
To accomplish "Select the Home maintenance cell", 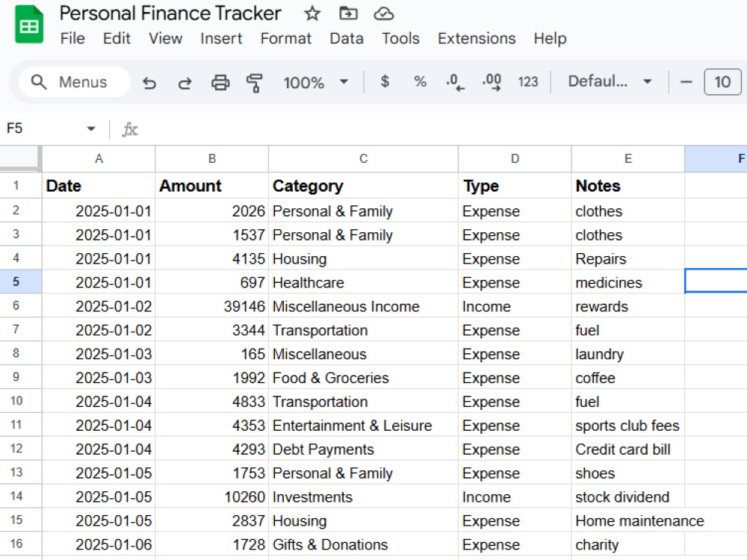I will pyautogui.click(x=628, y=520).
